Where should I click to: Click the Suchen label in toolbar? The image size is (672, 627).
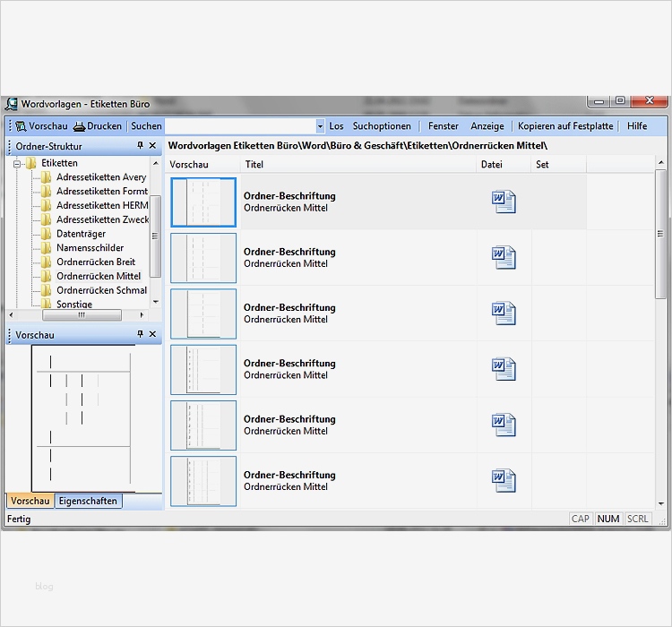146,126
